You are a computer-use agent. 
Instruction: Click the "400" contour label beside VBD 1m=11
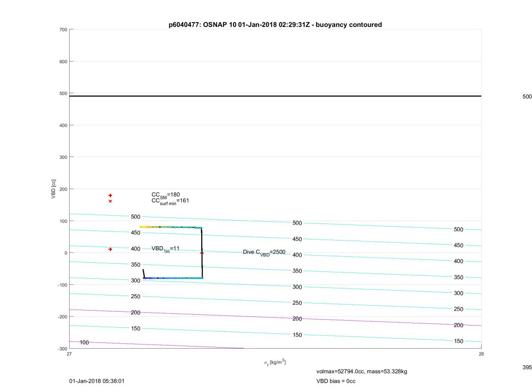click(136, 249)
